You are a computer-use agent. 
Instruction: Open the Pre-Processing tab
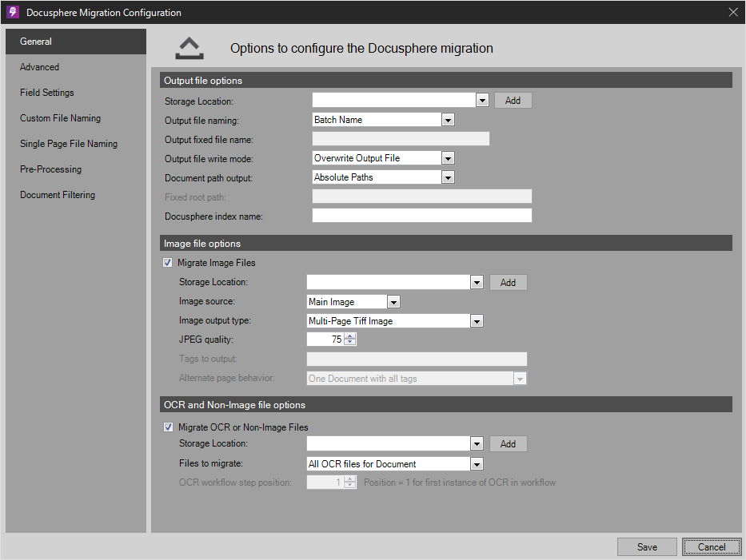[76, 169]
